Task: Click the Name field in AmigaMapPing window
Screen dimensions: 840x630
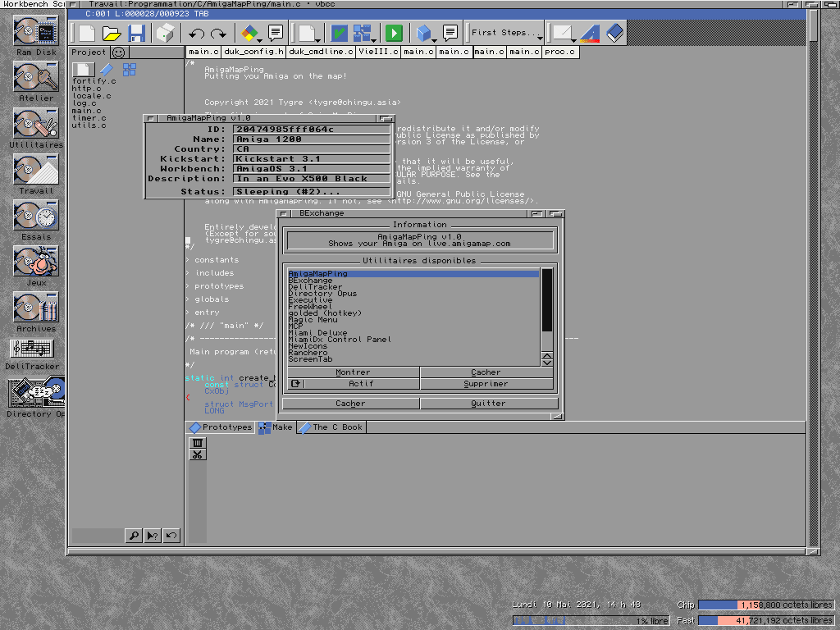Action: coord(311,139)
